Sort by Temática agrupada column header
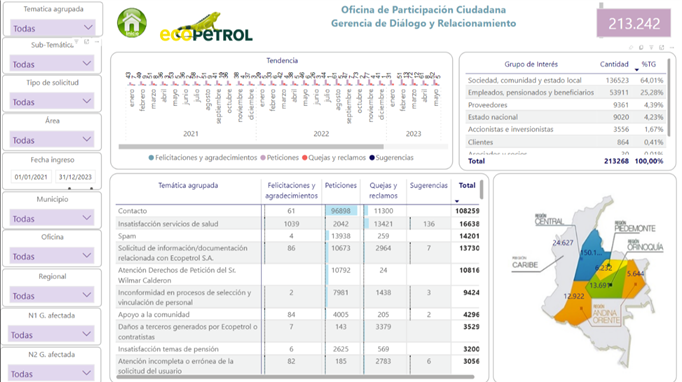The height and width of the screenshot is (382, 682). pyautogui.click(x=188, y=185)
